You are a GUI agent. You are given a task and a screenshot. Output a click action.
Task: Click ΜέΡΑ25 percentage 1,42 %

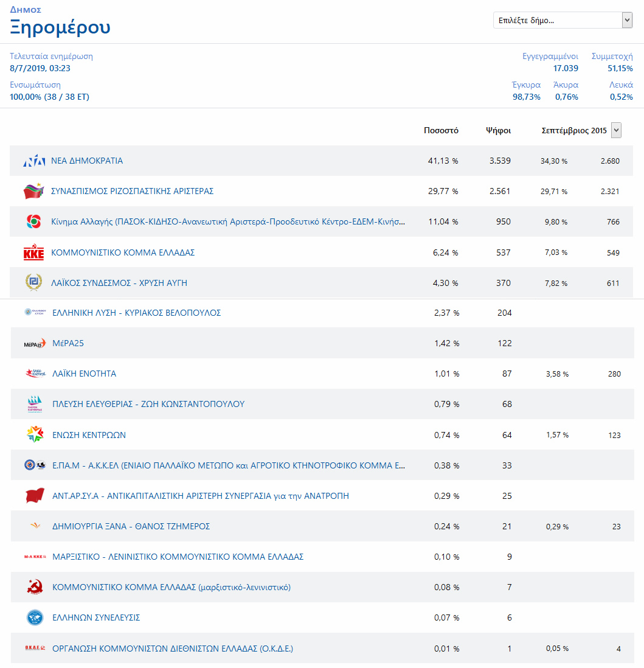point(447,343)
